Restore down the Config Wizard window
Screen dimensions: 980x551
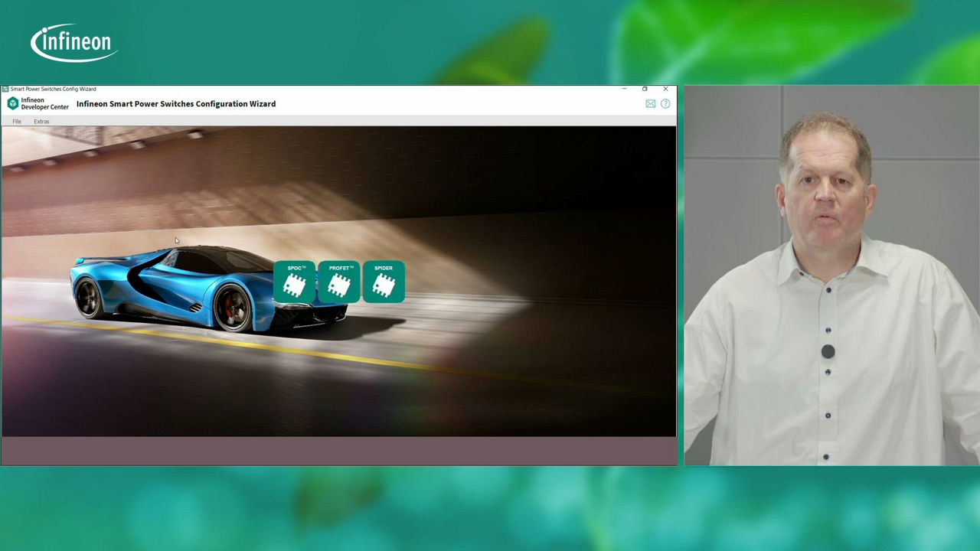[645, 89]
